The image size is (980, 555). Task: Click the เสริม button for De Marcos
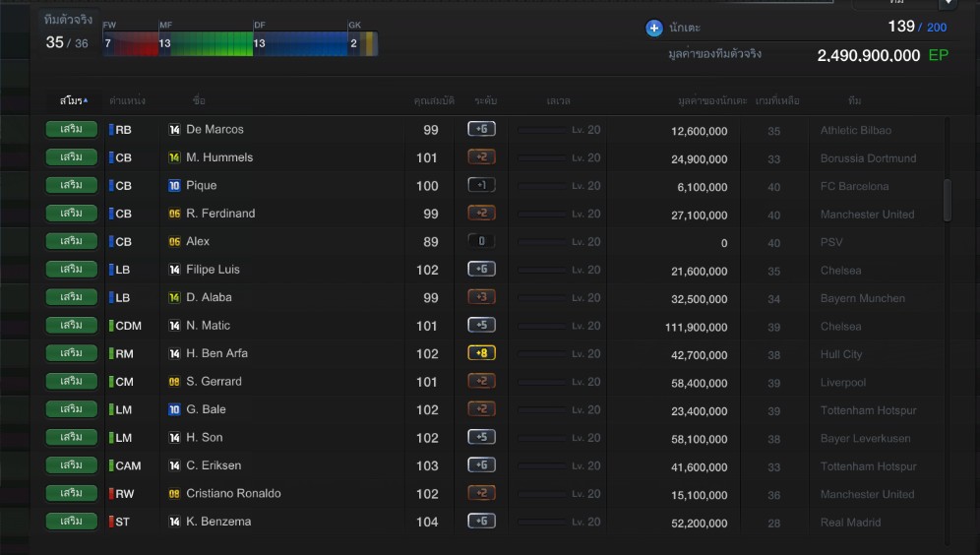(71, 129)
